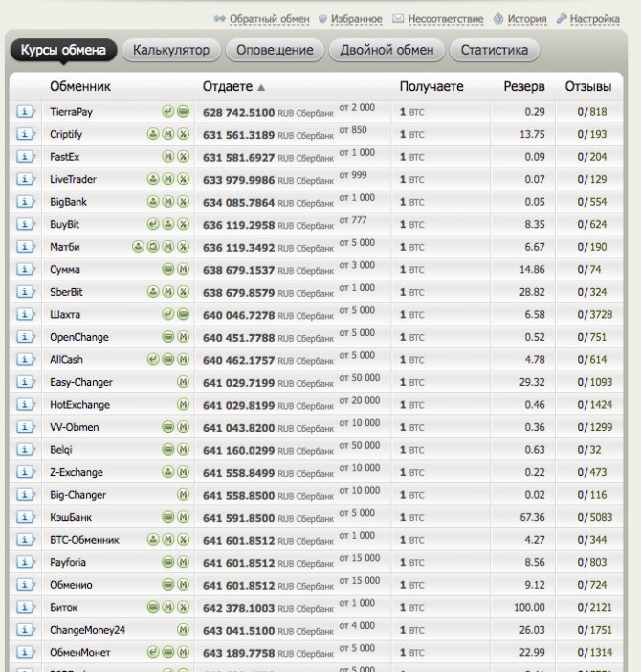Image resolution: width=641 pixels, height=672 pixels.
Task: Open reviews count 5083 for КэшБанк
Action: click(x=599, y=518)
